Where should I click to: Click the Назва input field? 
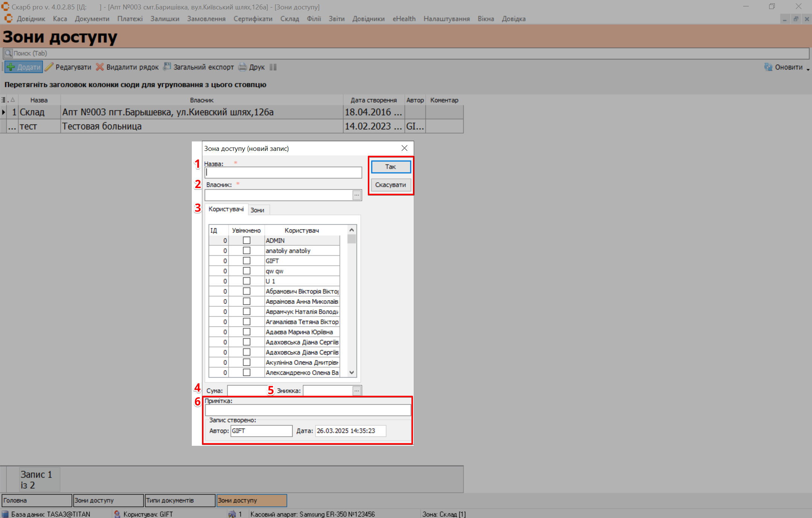pyautogui.click(x=283, y=173)
